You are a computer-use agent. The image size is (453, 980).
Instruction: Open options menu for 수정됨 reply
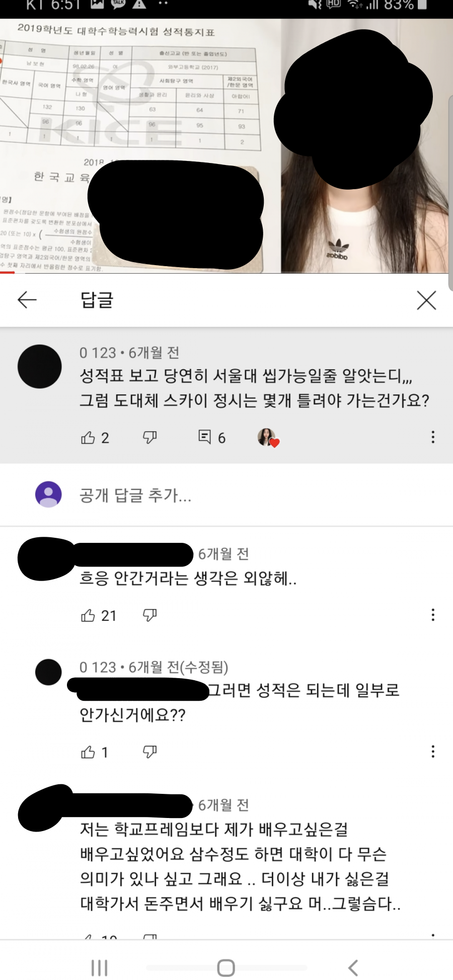[x=433, y=752]
